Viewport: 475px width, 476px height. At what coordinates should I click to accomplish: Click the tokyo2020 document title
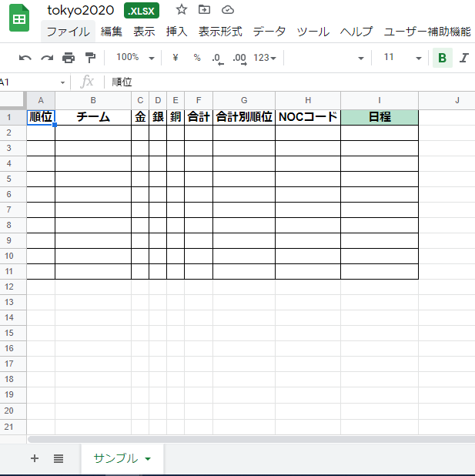click(x=80, y=10)
